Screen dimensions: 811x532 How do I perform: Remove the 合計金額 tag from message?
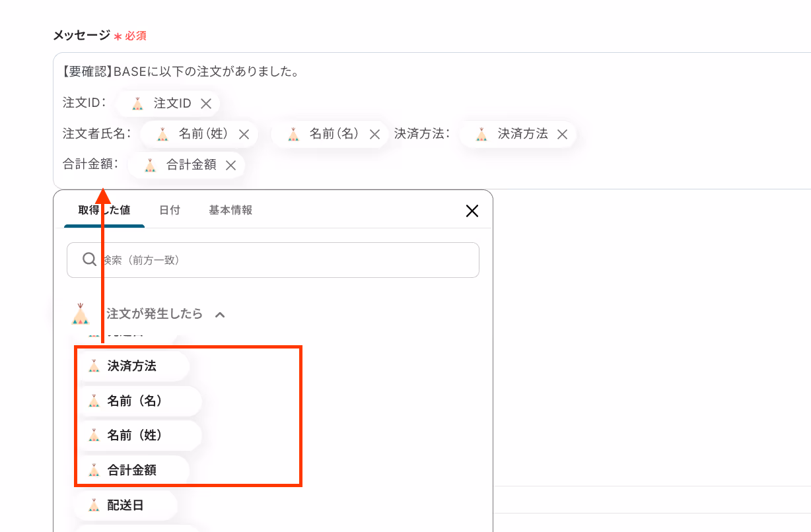[230, 165]
